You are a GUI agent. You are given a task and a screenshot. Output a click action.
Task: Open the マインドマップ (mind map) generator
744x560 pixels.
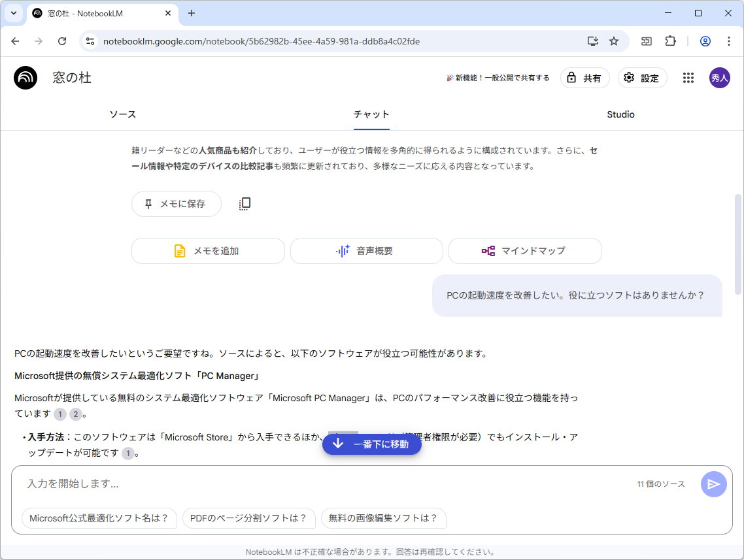click(525, 251)
